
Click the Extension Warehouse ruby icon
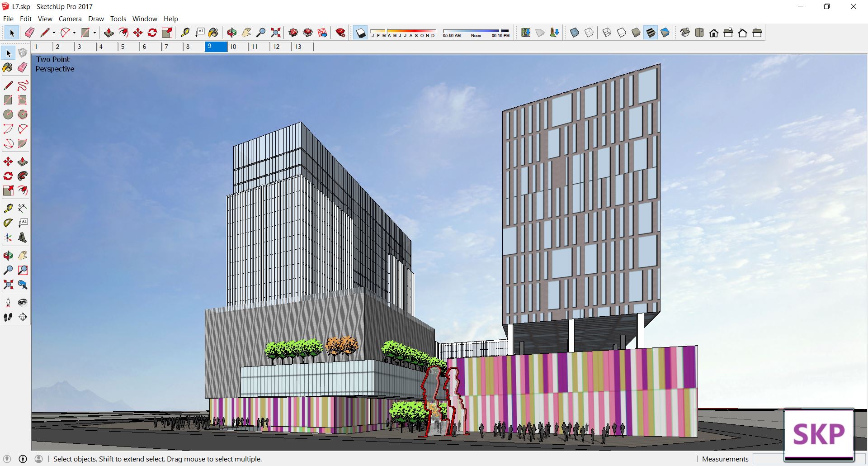click(x=340, y=33)
